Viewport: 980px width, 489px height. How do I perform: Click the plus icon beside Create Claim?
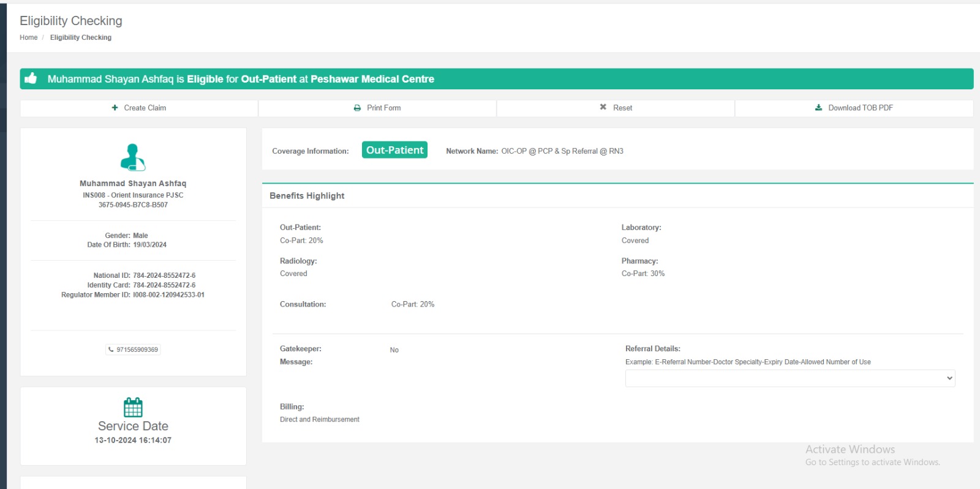point(115,108)
